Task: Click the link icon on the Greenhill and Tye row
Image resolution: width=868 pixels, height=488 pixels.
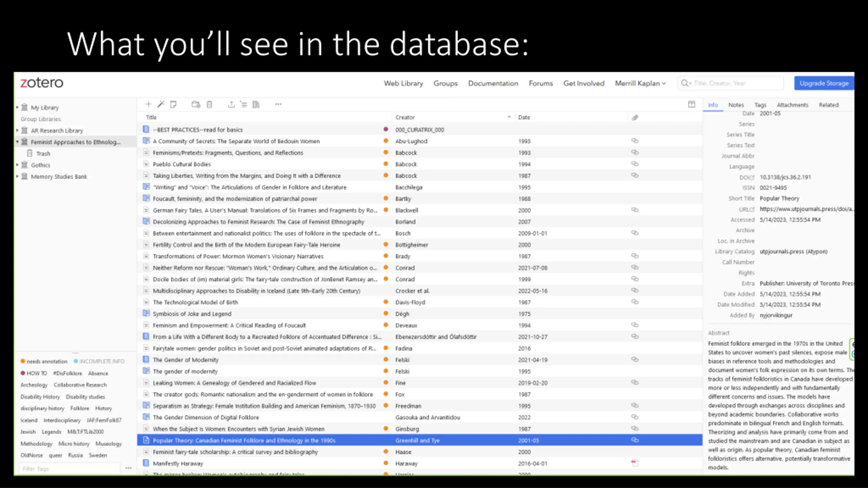Action: click(x=635, y=440)
